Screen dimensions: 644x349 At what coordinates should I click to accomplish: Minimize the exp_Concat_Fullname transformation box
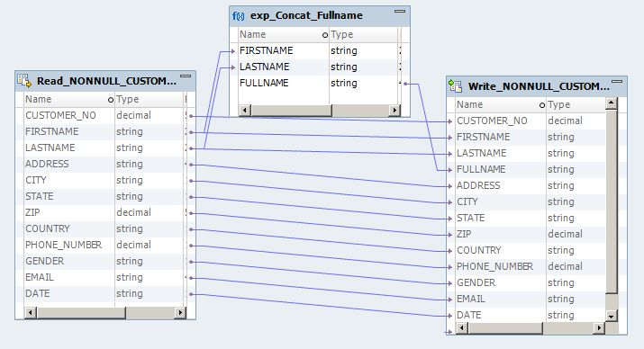click(400, 12)
